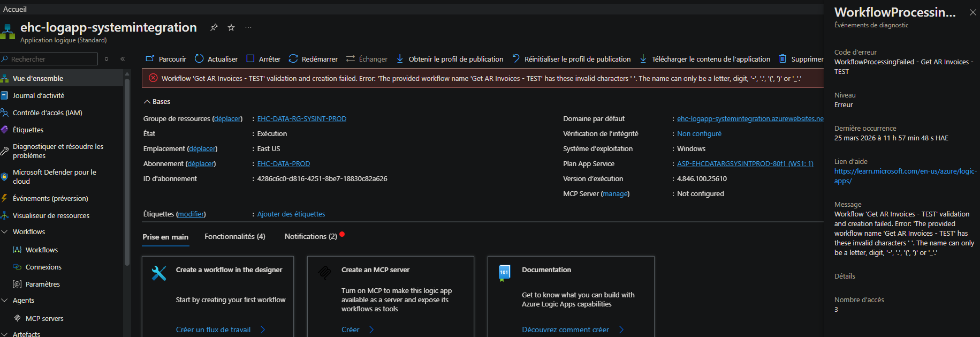The image size is (980, 337).
Task: Switch to Fonctionnalités (4) tab
Action: pos(235,236)
